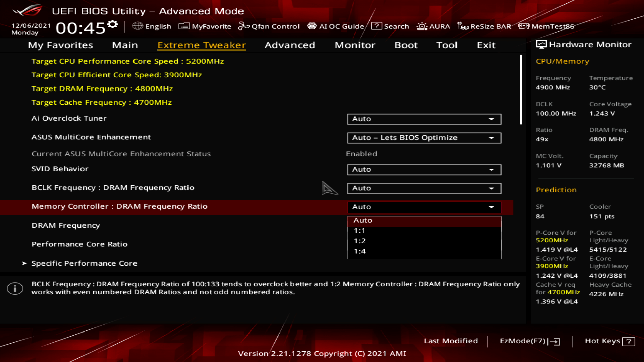Switch to the Boot tab

406,45
